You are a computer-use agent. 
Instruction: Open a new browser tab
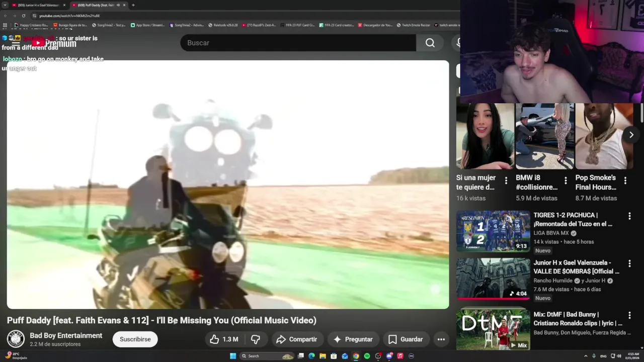133,5
